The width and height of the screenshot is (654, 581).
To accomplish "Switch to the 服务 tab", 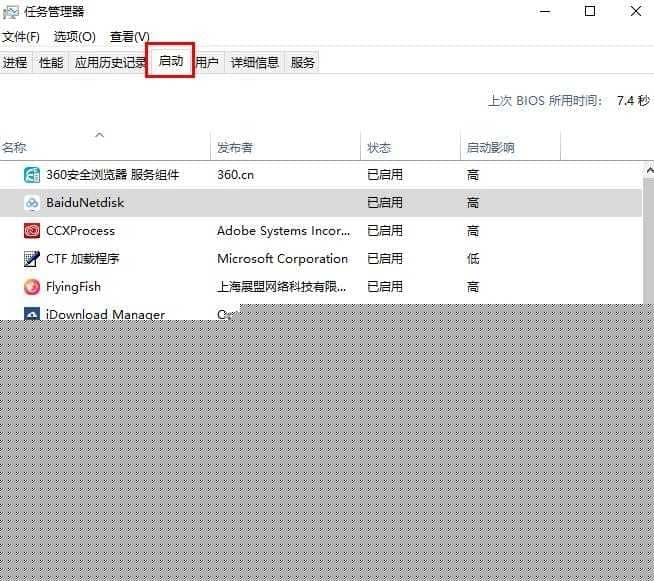I will (x=302, y=63).
